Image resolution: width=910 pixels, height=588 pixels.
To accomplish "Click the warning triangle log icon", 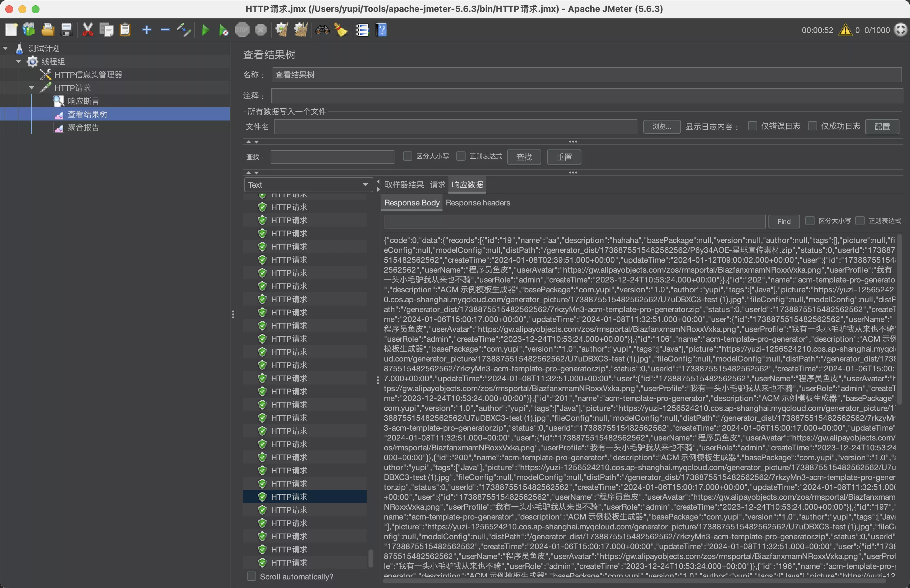I will [x=845, y=29].
